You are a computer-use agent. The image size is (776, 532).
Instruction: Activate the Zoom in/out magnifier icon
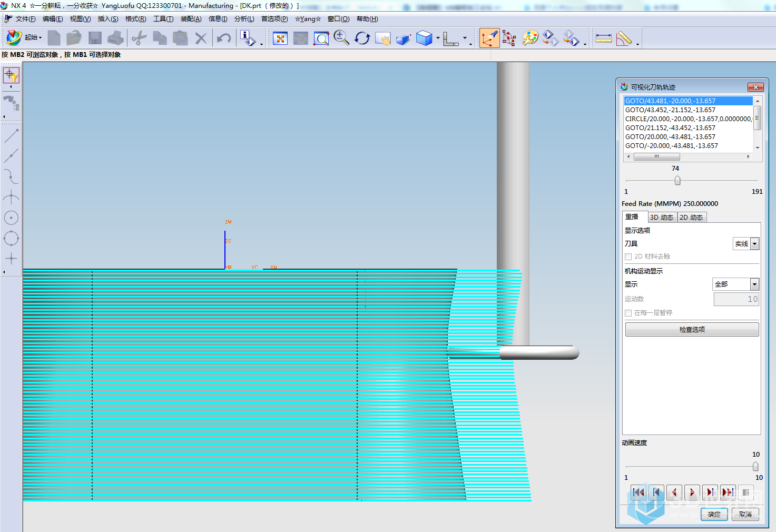tap(341, 38)
